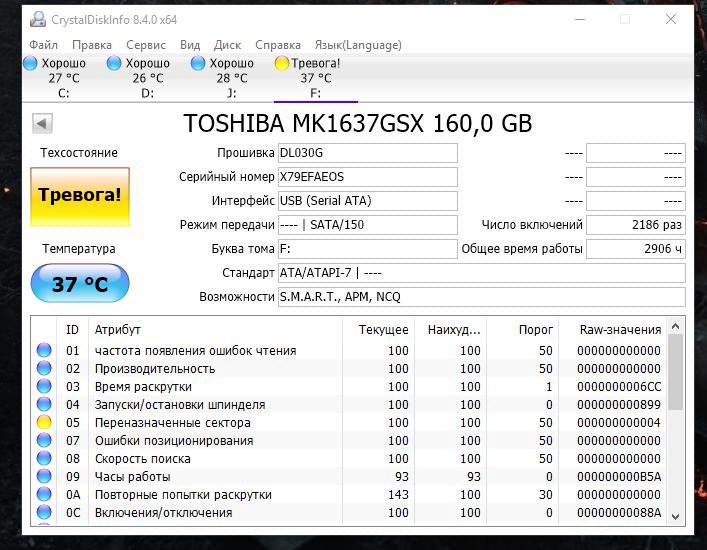
Task: Click yellow status orb for reallocated sectors row
Action: [x=44, y=423]
